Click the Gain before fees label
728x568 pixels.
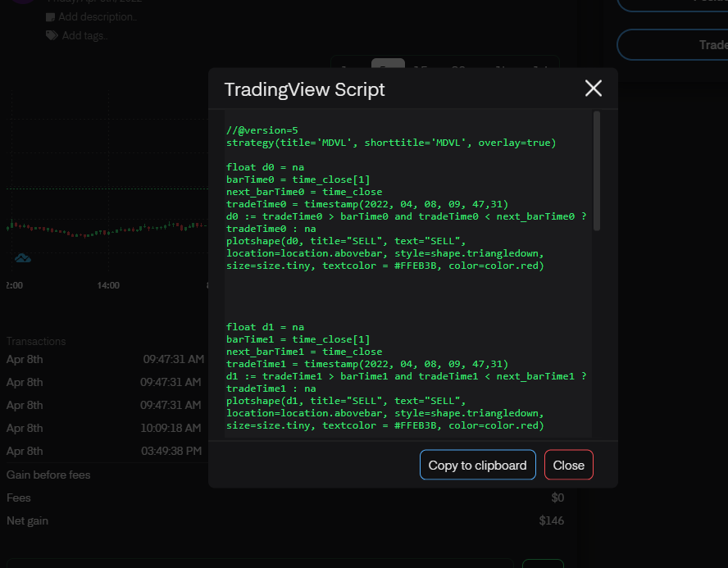click(x=48, y=475)
